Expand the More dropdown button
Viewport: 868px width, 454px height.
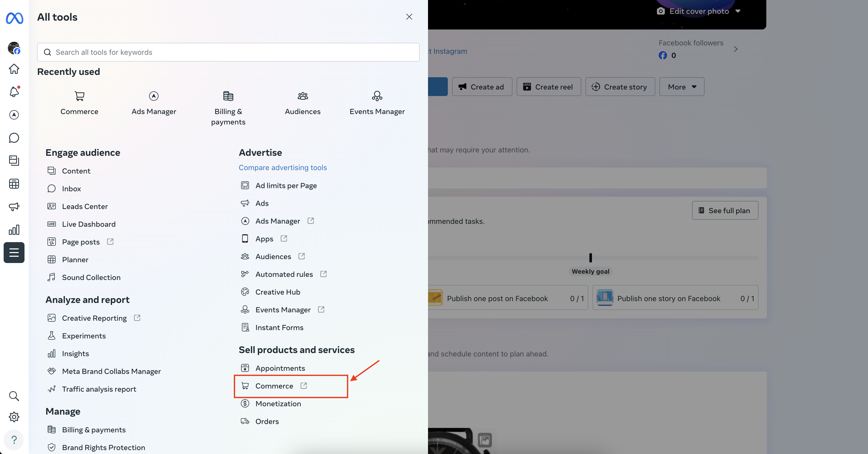click(682, 87)
